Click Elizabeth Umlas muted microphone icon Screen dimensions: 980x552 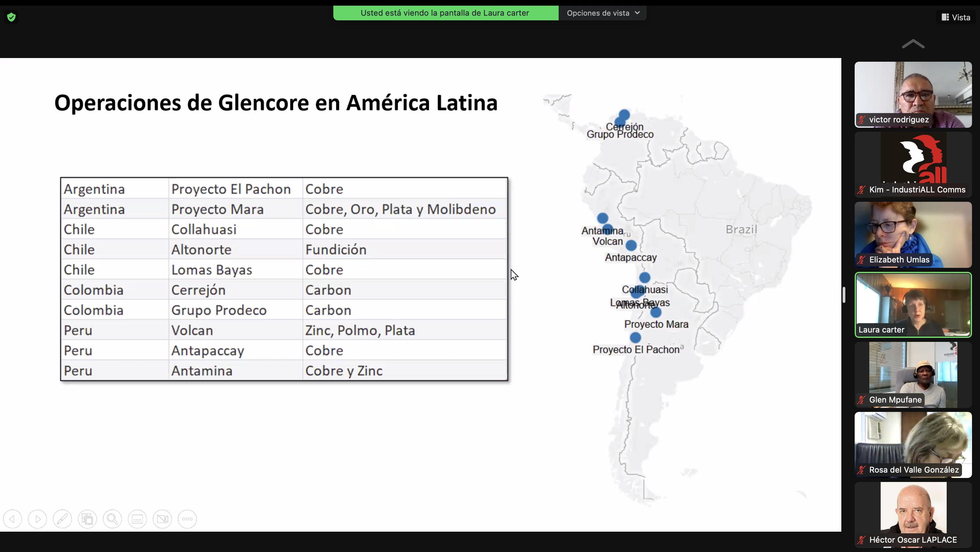[x=862, y=260]
